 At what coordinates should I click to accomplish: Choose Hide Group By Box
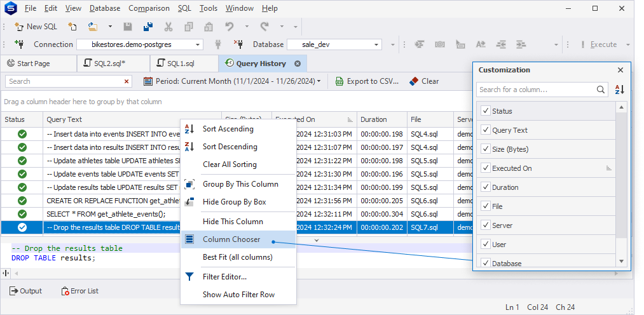click(x=238, y=202)
